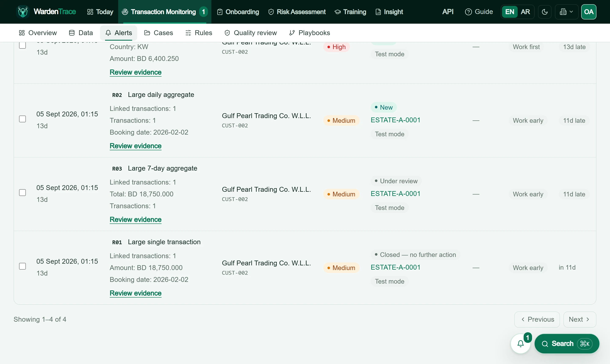
Task: Click the High severity badge
Action: click(336, 47)
